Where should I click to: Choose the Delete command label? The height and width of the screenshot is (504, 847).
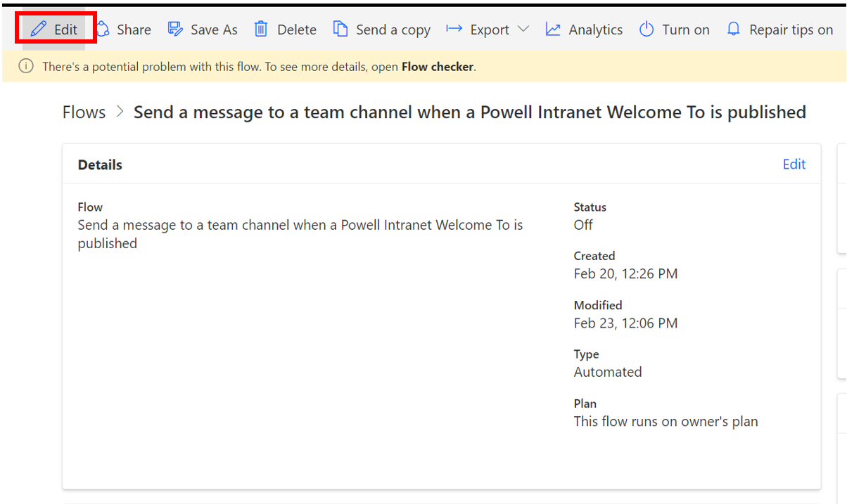[x=297, y=30]
